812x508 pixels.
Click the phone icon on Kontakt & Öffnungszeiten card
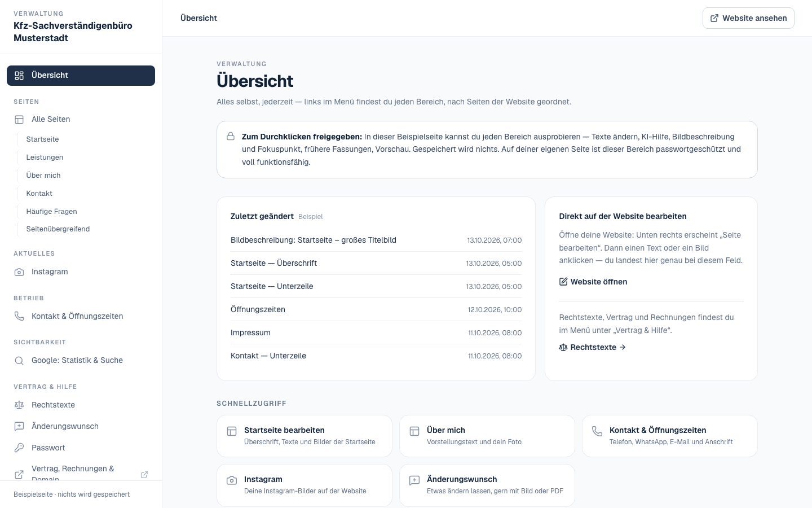[597, 431]
